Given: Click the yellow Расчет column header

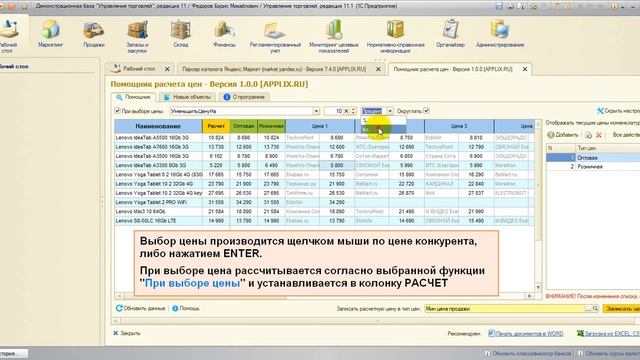Looking at the screenshot, I should 216,126.
